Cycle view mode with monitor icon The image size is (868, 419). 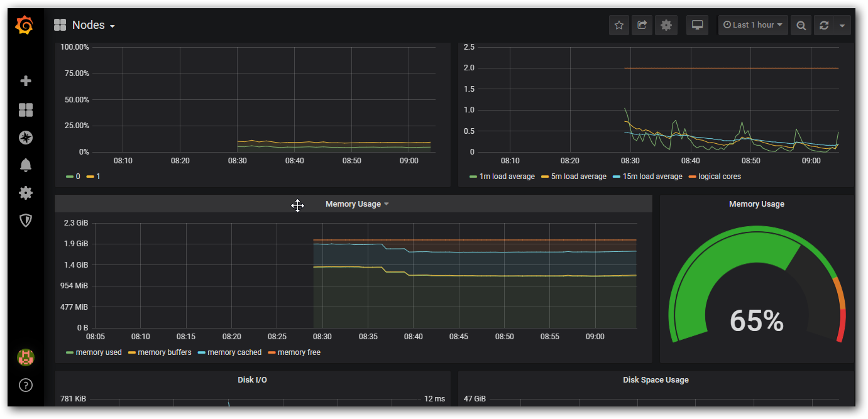tap(697, 25)
